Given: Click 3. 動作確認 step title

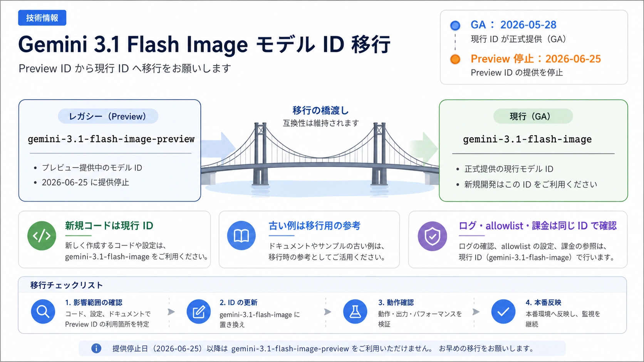Looking at the screenshot, I should pos(396,302).
